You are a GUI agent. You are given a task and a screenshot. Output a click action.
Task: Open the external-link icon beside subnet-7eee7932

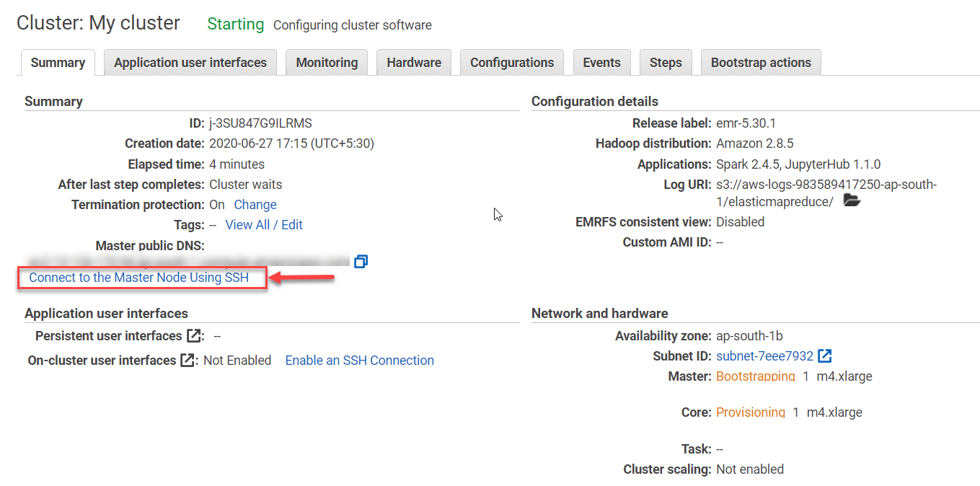click(825, 356)
